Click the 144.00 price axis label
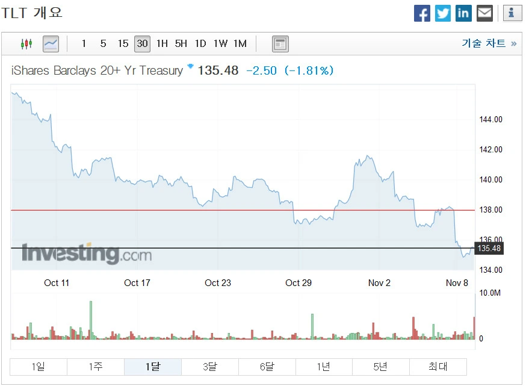The width and height of the screenshot is (532, 392). click(x=490, y=119)
